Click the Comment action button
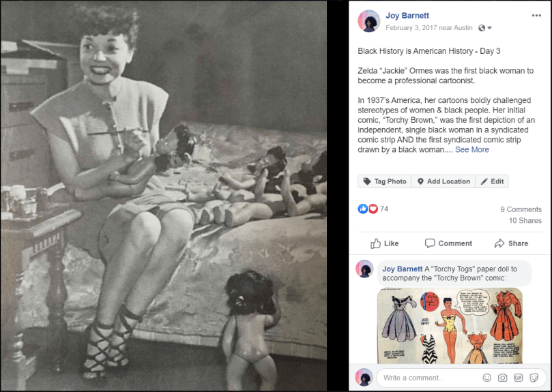552x392 pixels. click(x=448, y=243)
